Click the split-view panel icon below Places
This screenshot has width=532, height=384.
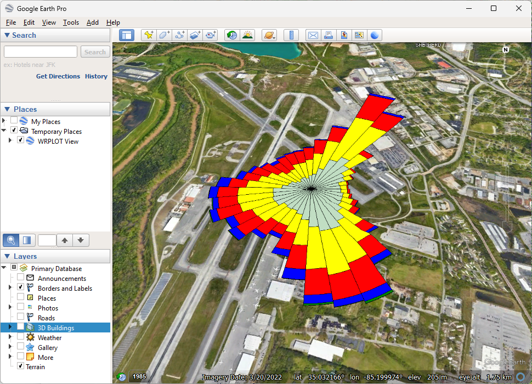pos(27,240)
